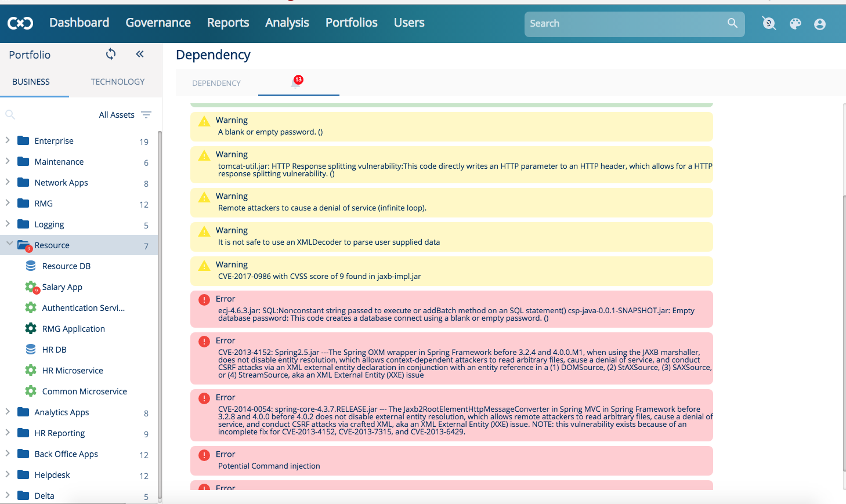Switch to the DEPENDENCY tab
This screenshot has height=504, width=846.
click(216, 83)
